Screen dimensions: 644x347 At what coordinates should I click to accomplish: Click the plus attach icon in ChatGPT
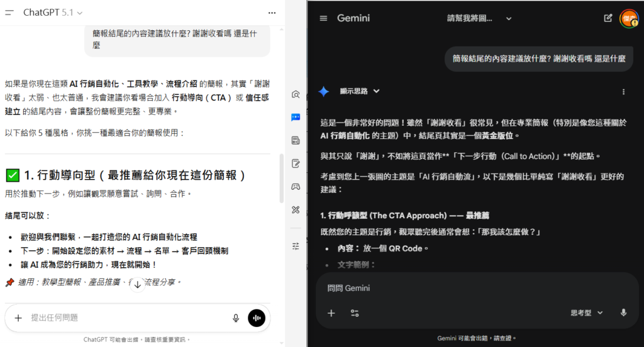[x=18, y=318]
